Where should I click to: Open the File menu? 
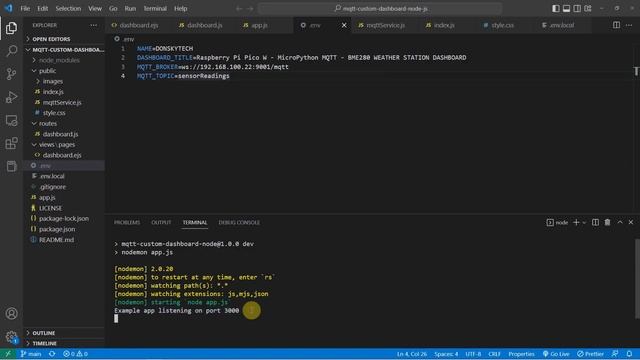(25, 9)
